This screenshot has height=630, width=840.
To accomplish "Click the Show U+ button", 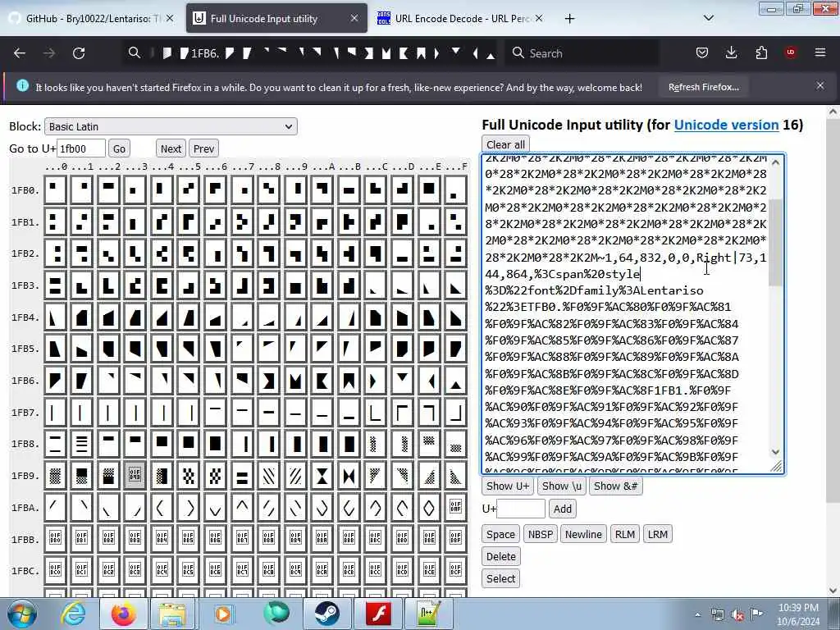I will point(507,486).
